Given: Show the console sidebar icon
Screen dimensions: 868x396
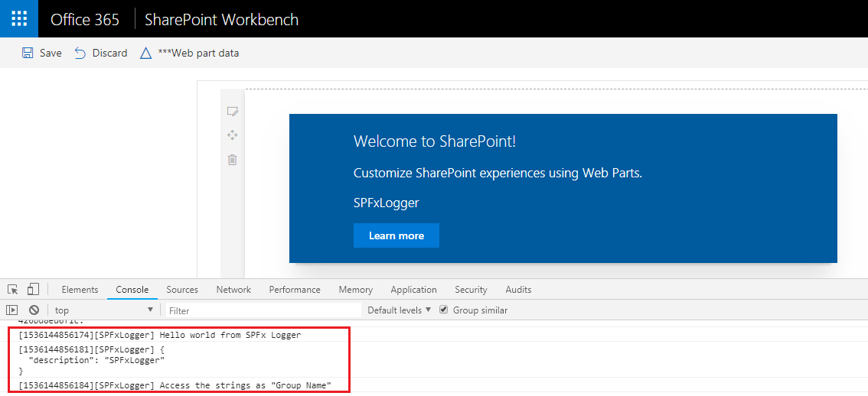Looking at the screenshot, I should (x=12, y=310).
